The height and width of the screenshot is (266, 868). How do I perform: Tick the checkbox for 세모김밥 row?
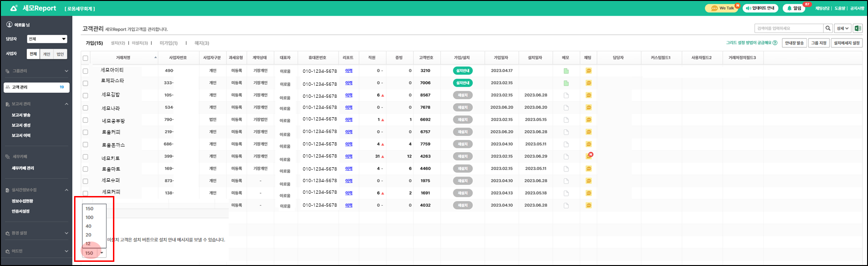tap(85, 95)
